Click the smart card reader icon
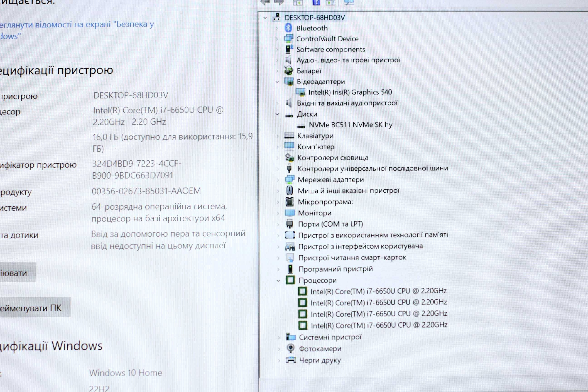This screenshot has width=588, height=392. pyautogui.click(x=290, y=257)
